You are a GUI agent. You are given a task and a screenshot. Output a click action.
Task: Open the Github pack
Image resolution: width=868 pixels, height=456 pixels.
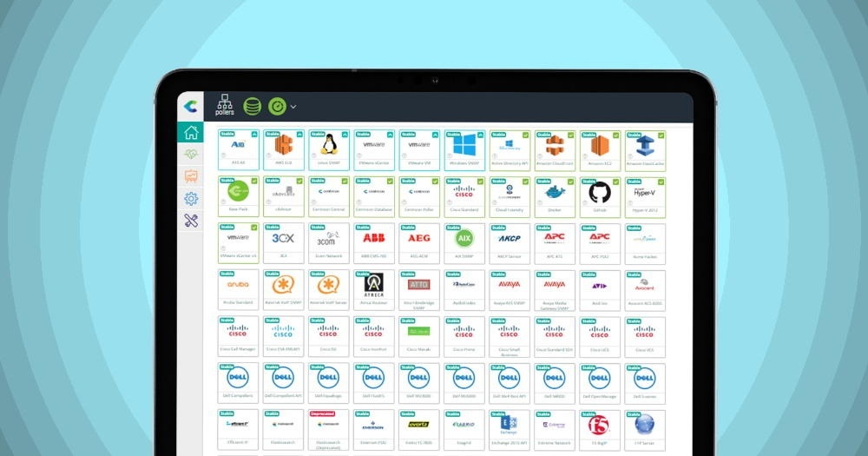point(600,197)
